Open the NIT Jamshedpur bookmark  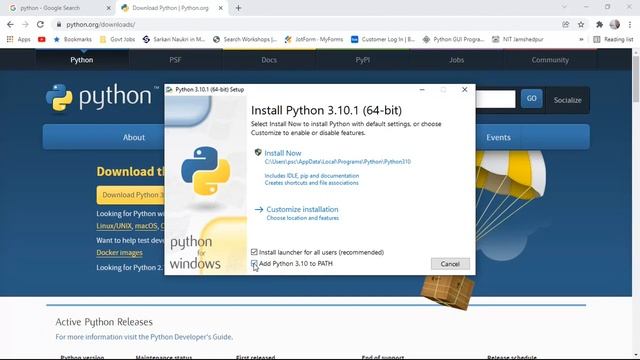coord(518,39)
